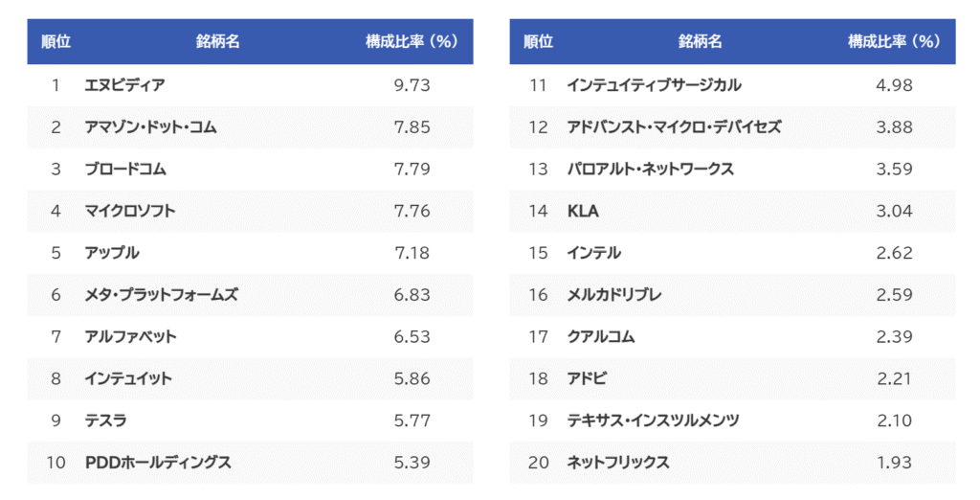This screenshot has width=980, height=500.
Task: Select the 9.73 ratio value
Action: pyautogui.click(x=412, y=85)
